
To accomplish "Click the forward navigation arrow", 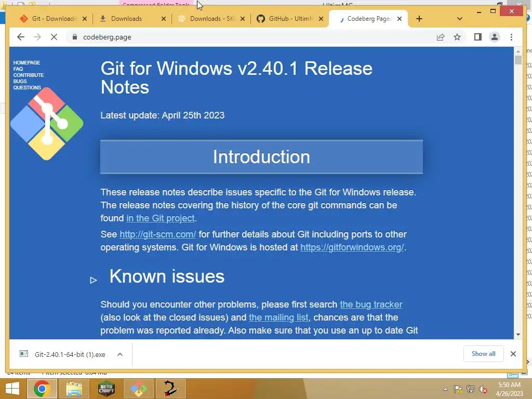I will (x=37, y=37).
